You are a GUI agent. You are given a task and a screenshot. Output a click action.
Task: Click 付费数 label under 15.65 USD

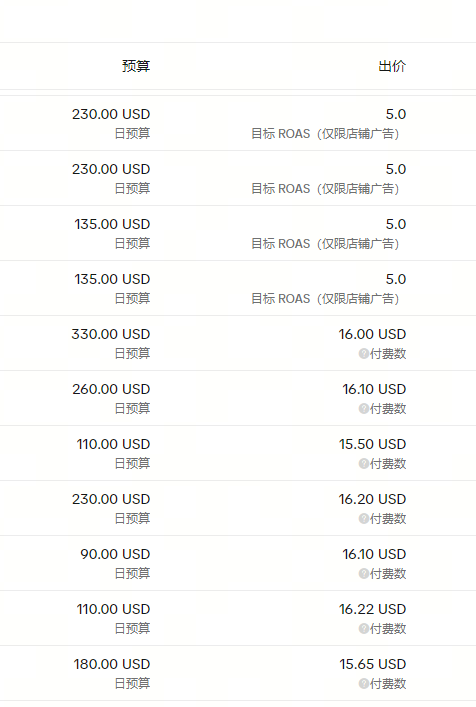[388, 684]
